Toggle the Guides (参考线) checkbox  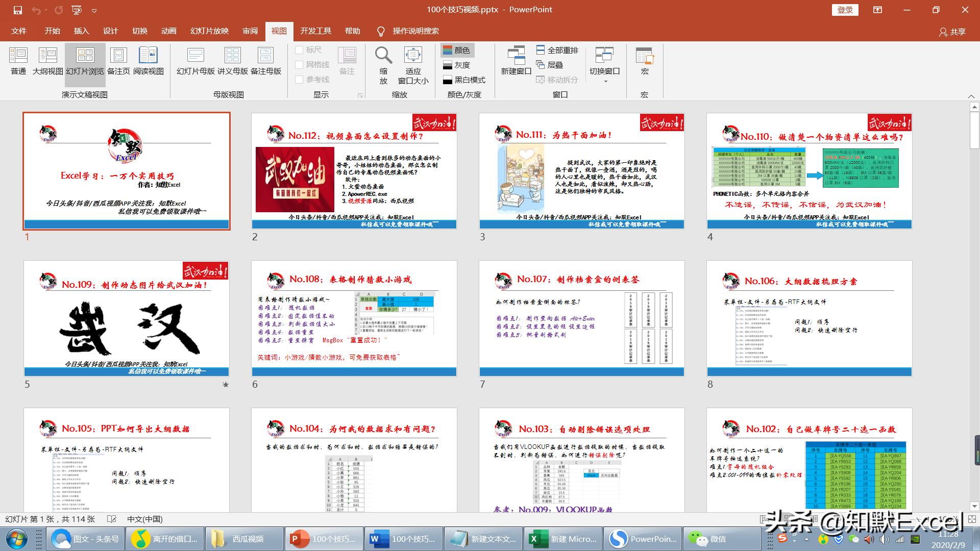(300, 80)
